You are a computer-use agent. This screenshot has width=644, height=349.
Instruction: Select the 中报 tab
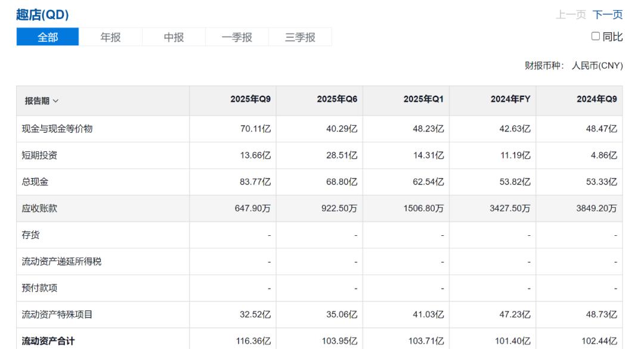click(x=174, y=37)
